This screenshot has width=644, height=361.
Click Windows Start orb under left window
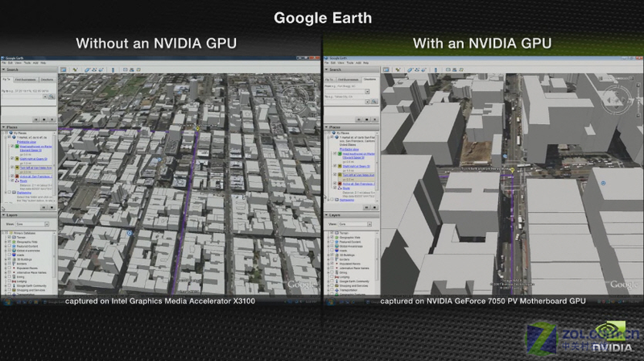pyautogui.click(x=6, y=301)
